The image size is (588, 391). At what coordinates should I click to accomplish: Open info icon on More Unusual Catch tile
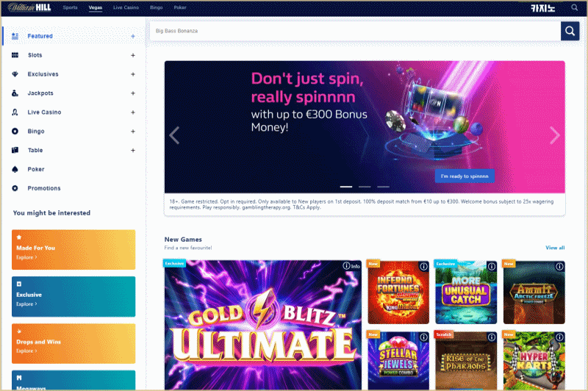pyautogui.click(x=491, y=267)
